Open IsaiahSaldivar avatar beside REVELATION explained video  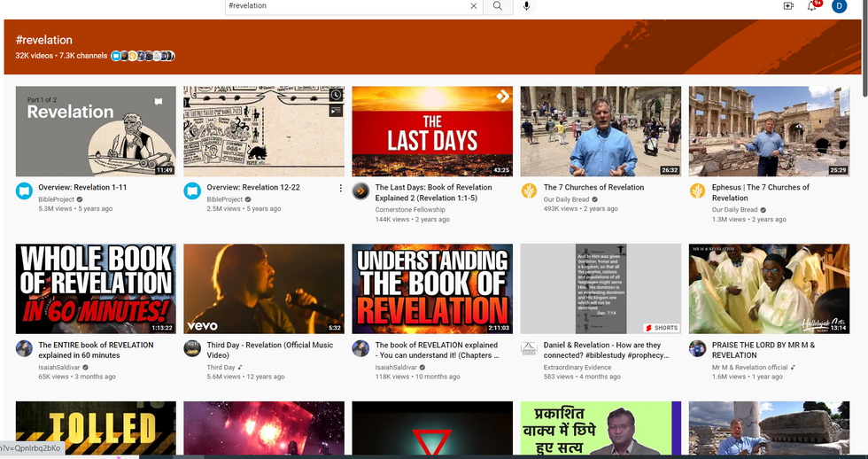pyautogui.click(x=360, y=349)
